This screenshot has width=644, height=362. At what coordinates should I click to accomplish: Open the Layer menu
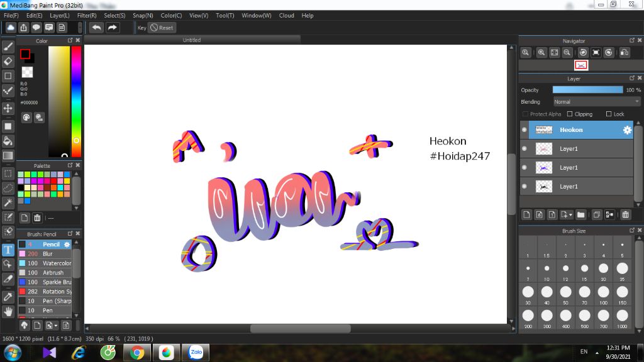click(x=60, y=16)
